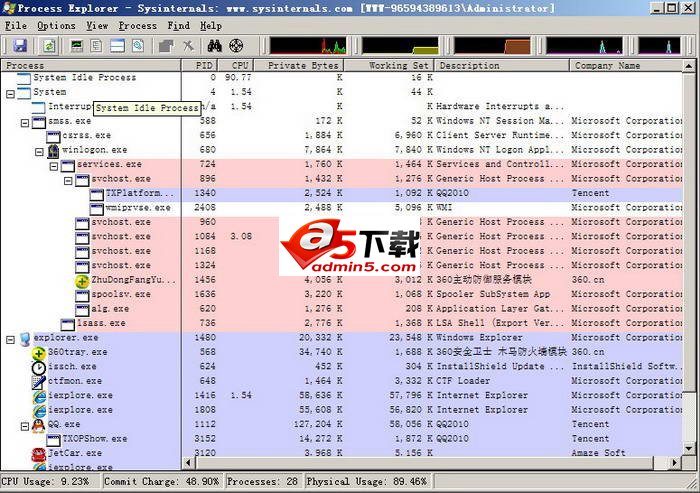Click the Kill Process X toolbar icon

coord(188,46)
